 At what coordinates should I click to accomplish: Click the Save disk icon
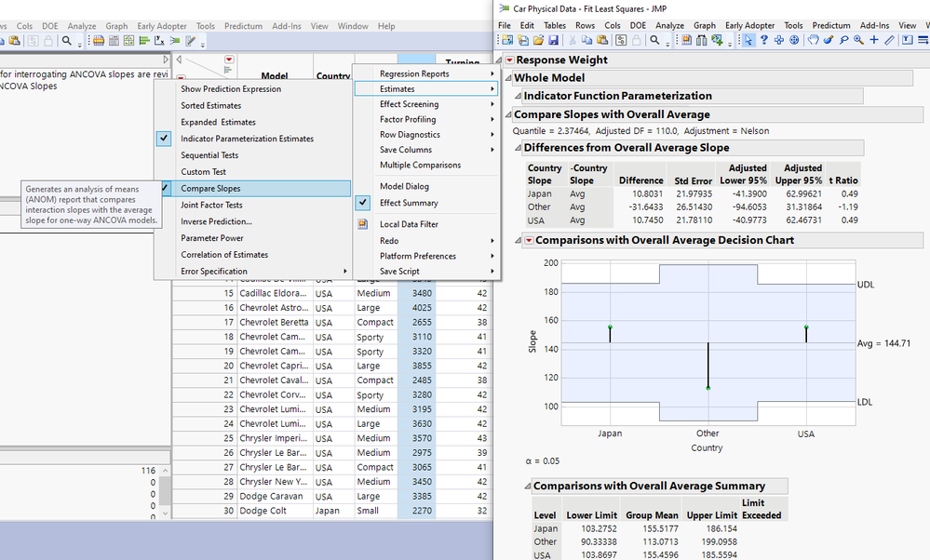(x=554, y=40)
